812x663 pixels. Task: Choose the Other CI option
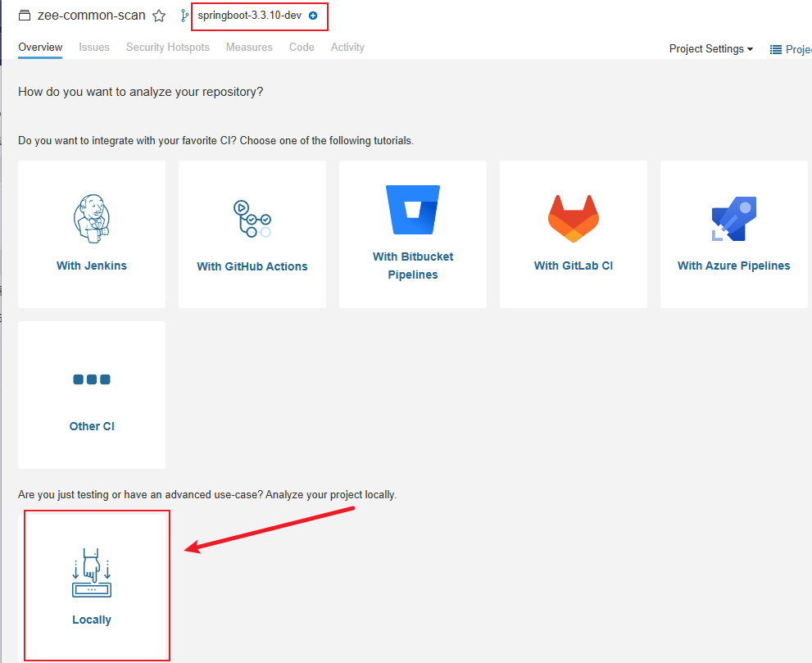(x=92, y=395)
